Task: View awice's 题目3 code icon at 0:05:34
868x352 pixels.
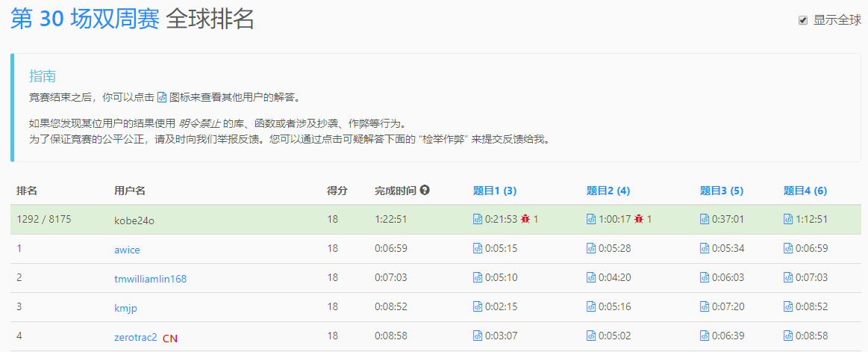Action: [x=705, y=248]
